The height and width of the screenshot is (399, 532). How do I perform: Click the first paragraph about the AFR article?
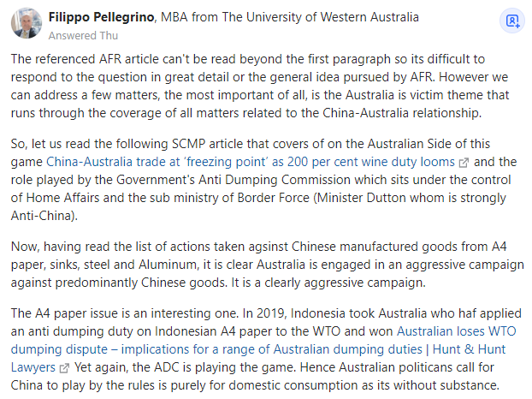[x=260, y=86]
